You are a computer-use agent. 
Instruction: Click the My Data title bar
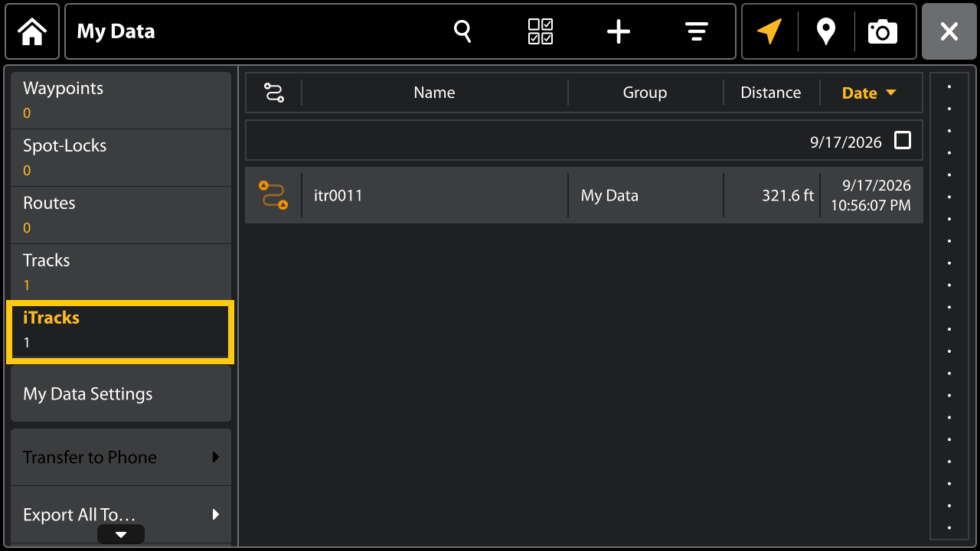400,31
